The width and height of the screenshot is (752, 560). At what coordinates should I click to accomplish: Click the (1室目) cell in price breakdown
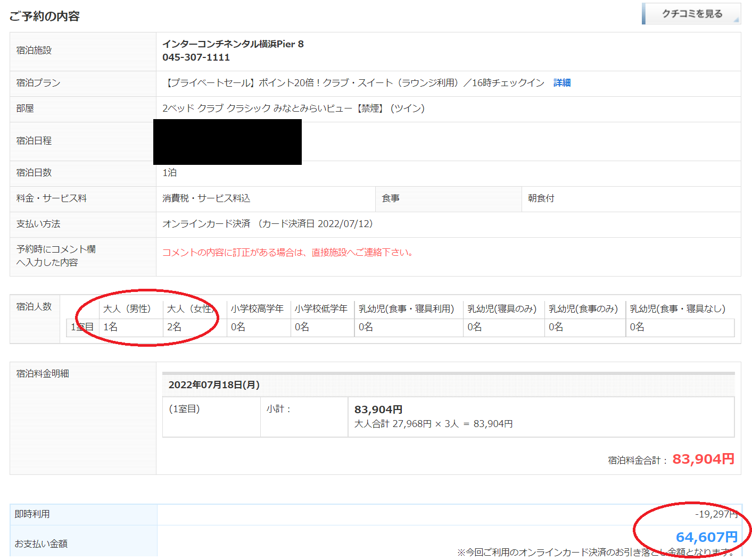click(x=184, y=409)
